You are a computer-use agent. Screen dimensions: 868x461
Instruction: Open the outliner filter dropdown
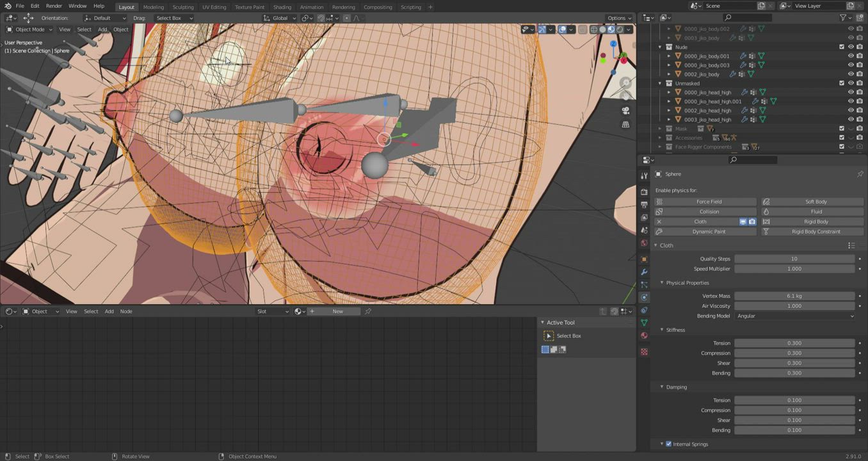pyautogui.click(x=845, y=18)
